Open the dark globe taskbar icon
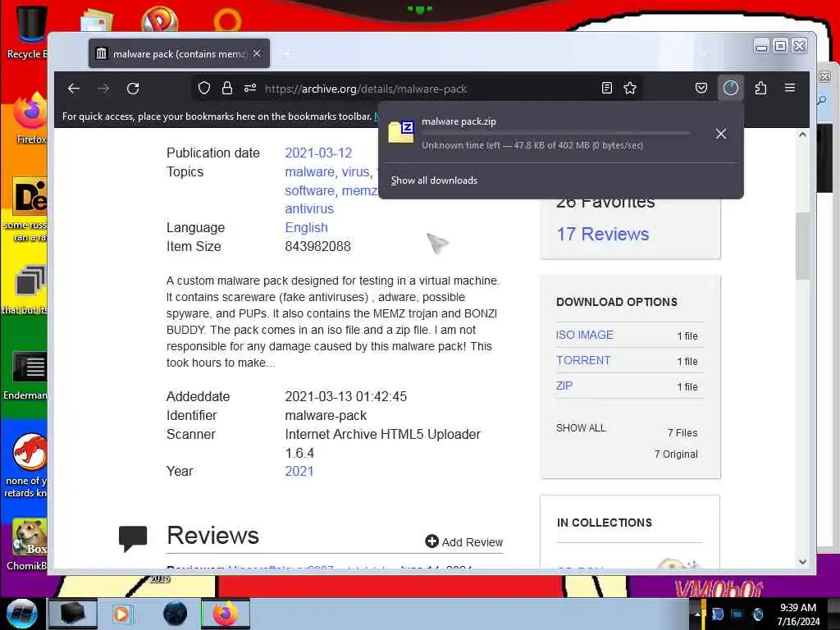The width and height of the screenshot is (840, 630). pos(176,614)
